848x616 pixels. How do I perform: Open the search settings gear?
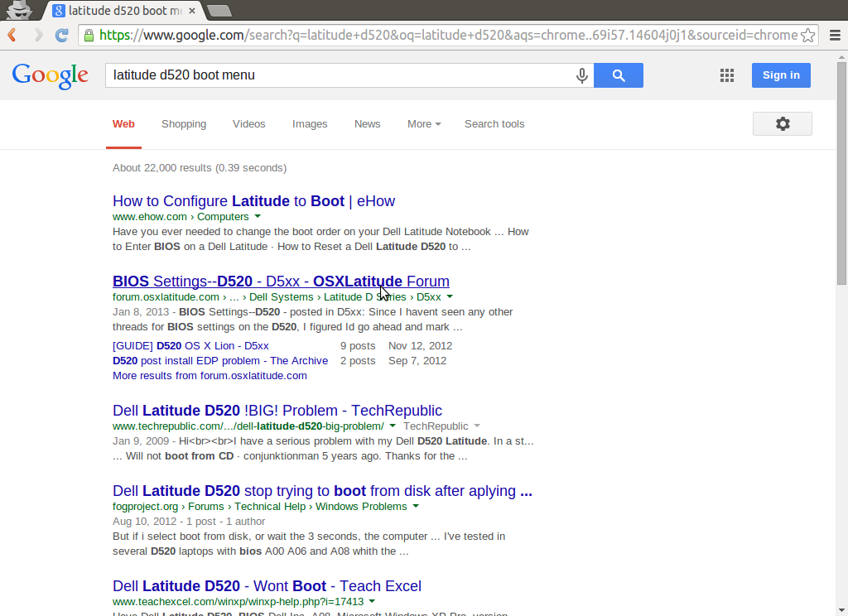[x=782, y=123]
